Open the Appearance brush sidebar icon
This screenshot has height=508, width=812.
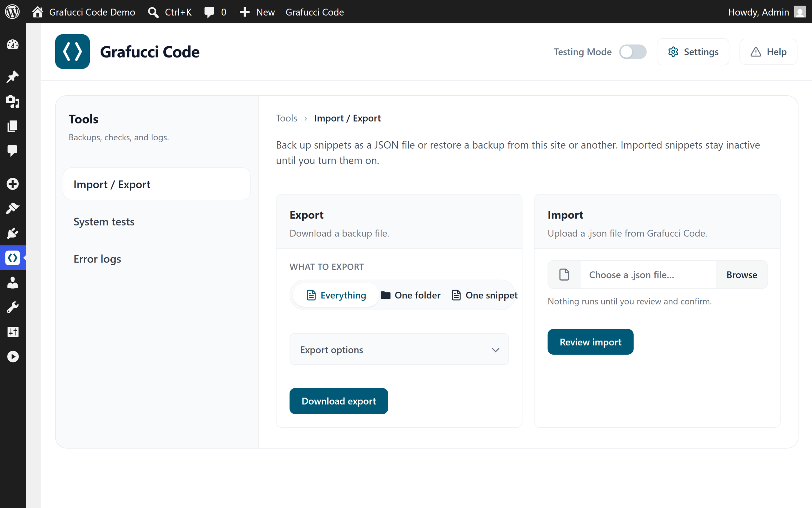[x=13, y=208]
